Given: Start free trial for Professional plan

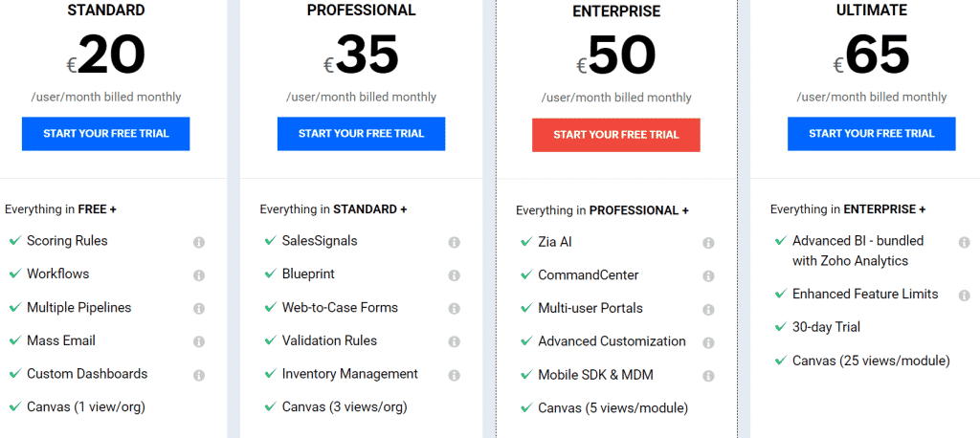Looking at the screenshot, I should 361,134.
